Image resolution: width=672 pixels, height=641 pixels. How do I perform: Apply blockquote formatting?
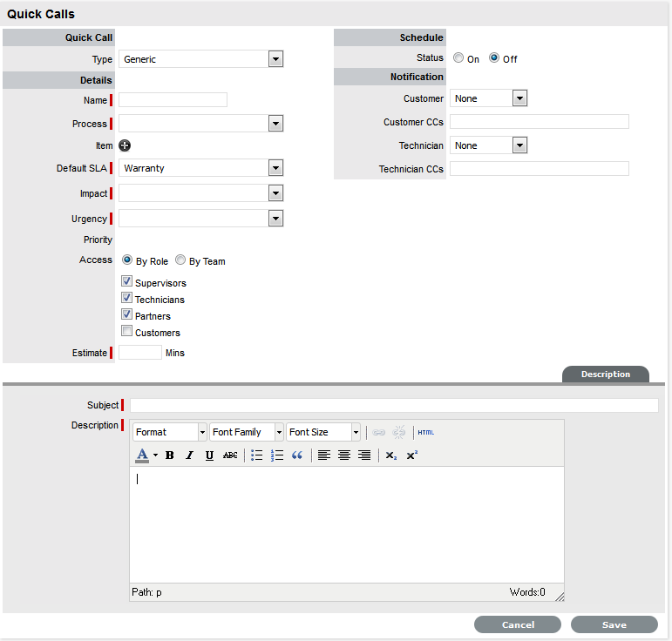coord(297,455)
